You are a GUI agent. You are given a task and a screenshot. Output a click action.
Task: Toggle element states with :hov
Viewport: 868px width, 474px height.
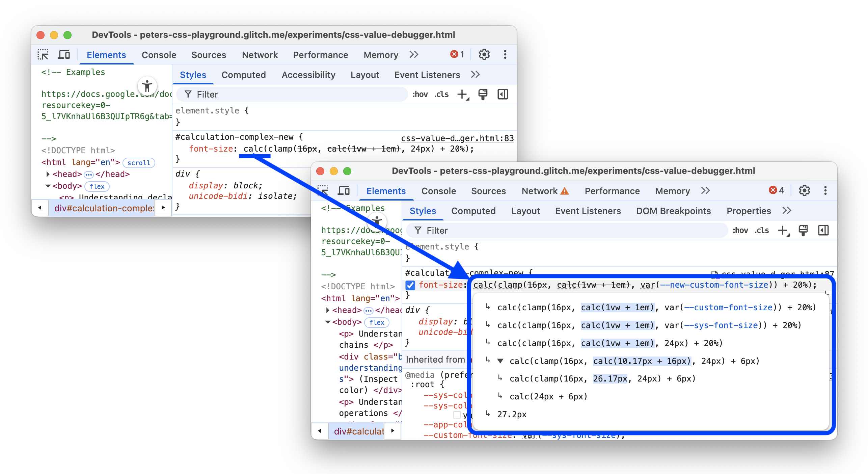(x=741, y=230)
